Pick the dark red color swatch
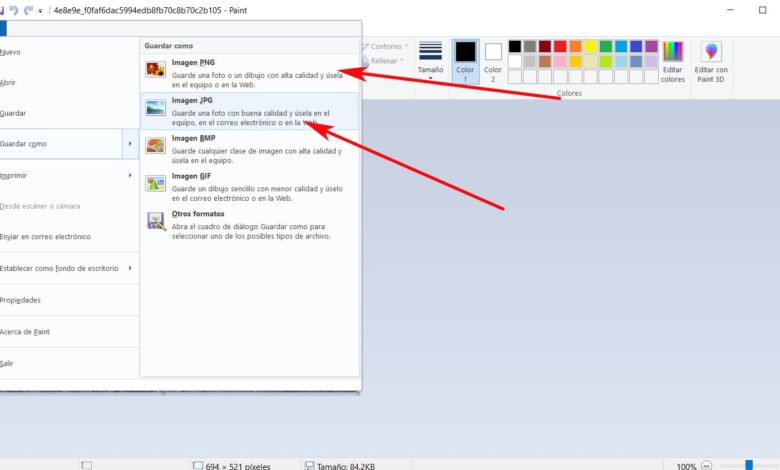 [x=545, y=46]
